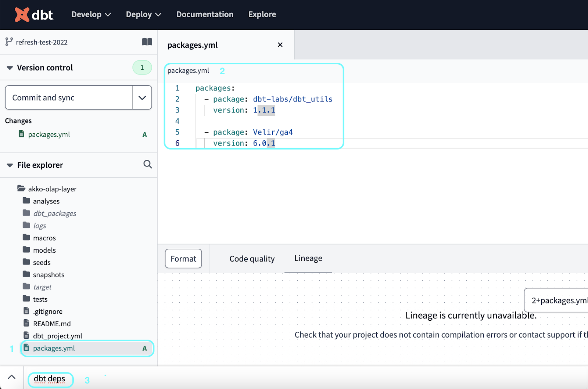This screenshot has height=389, width=588.
Task: Click the git branch icon
Action: (9, 42)
